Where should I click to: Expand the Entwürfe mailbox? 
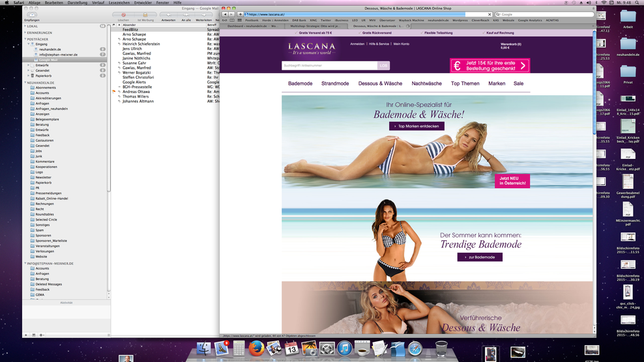(28, 65)
